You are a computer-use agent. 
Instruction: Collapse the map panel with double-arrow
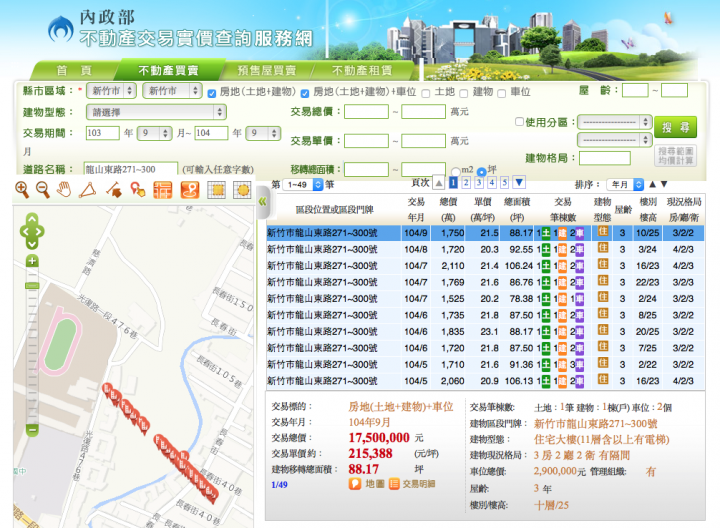point(263,201)
